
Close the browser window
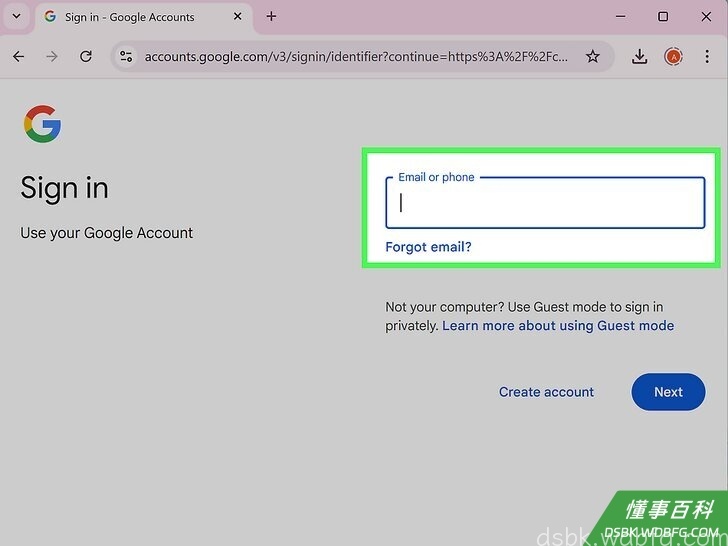tap(706, 17)
